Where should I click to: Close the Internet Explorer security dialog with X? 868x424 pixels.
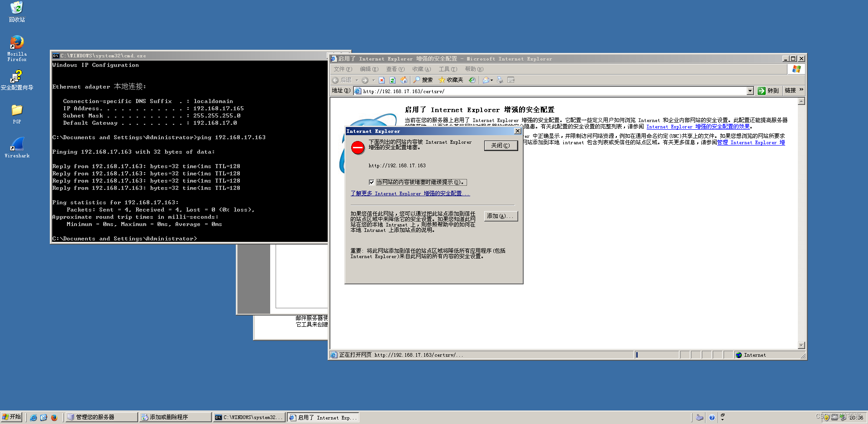(518, 131)
